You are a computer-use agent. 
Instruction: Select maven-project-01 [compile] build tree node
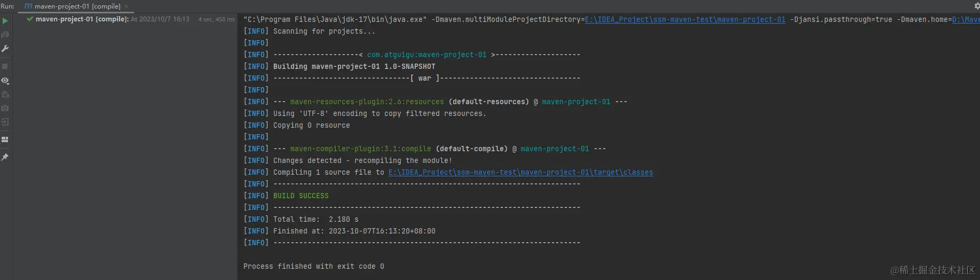click(x=82, y=19)
